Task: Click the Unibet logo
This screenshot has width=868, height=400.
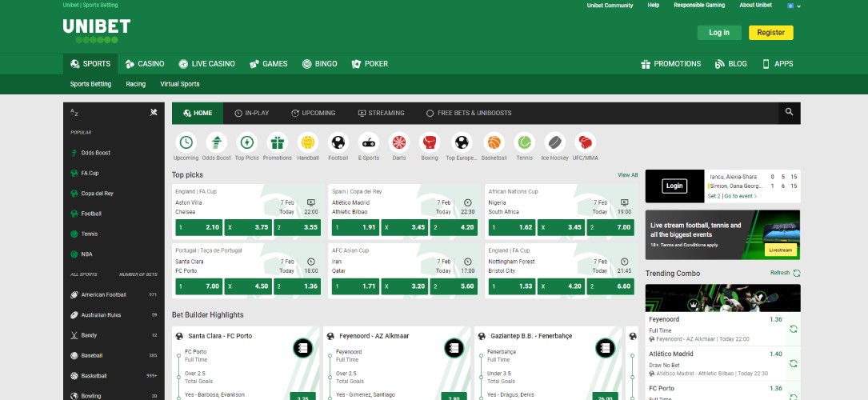Action: pos(97,31)
